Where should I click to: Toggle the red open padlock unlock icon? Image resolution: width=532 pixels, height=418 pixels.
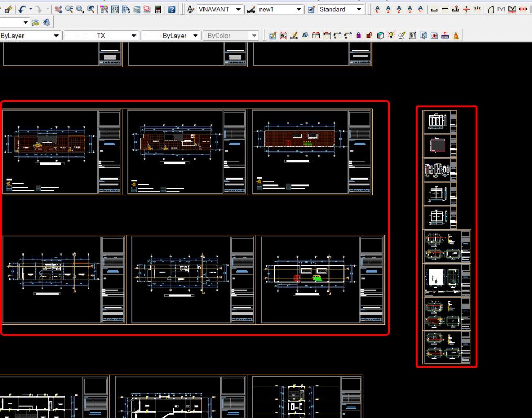[x=369, y=36]
